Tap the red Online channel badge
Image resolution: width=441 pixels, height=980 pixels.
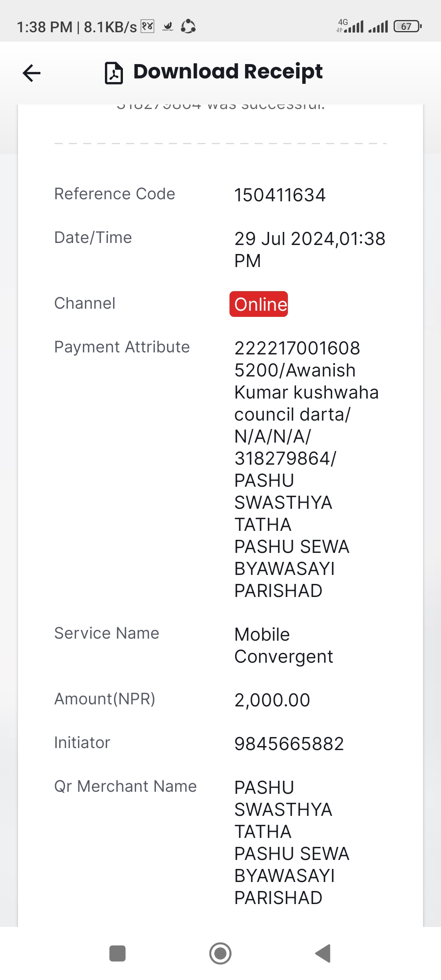258,304
